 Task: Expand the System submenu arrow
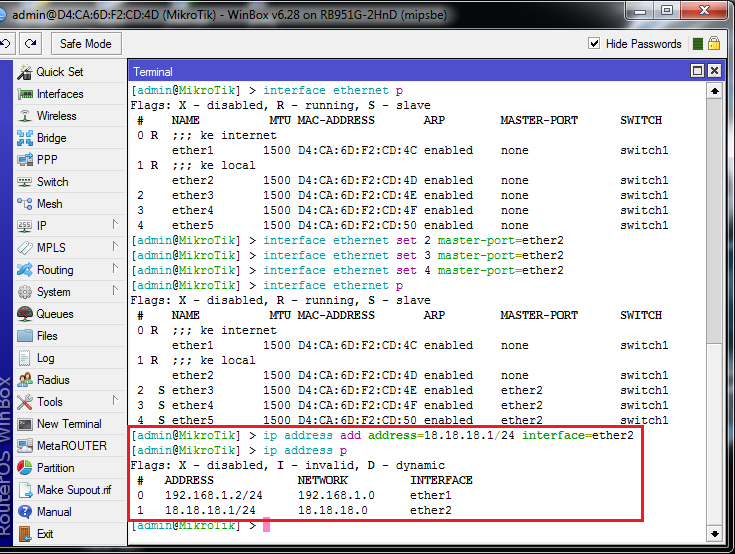pos(115,290)
